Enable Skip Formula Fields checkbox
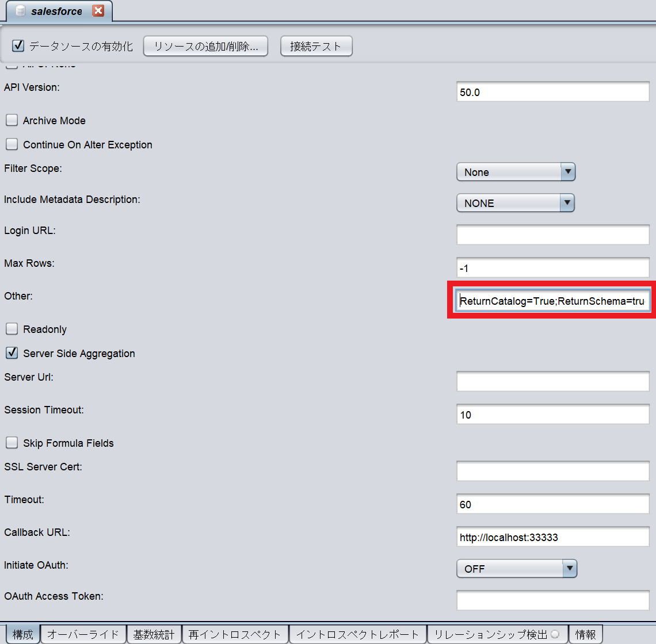This screenshot has height=644, width=656. (x=12, y=443)
